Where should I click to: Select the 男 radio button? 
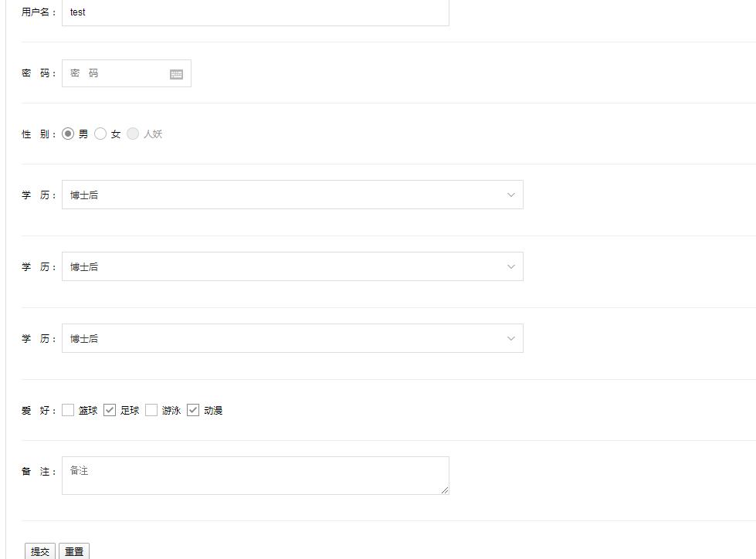pos(68,134)
